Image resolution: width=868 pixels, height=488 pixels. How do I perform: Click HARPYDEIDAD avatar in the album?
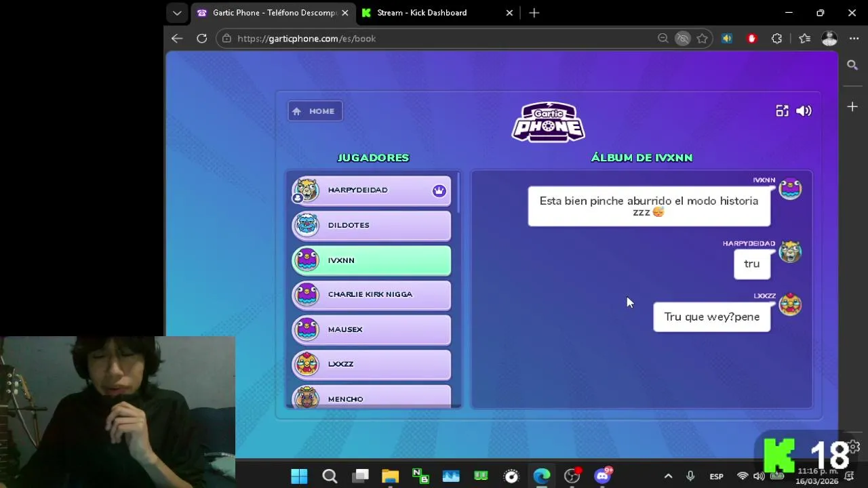790,252
